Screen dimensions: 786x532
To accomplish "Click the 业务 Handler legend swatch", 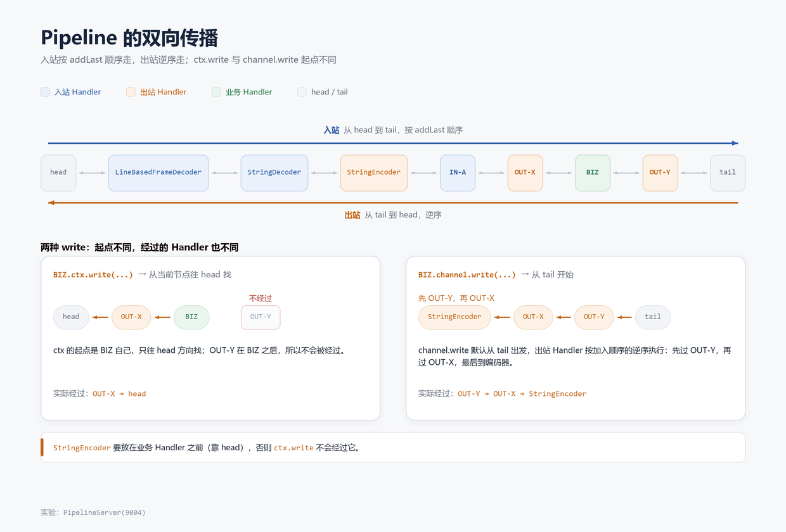I will click(216, 92).
